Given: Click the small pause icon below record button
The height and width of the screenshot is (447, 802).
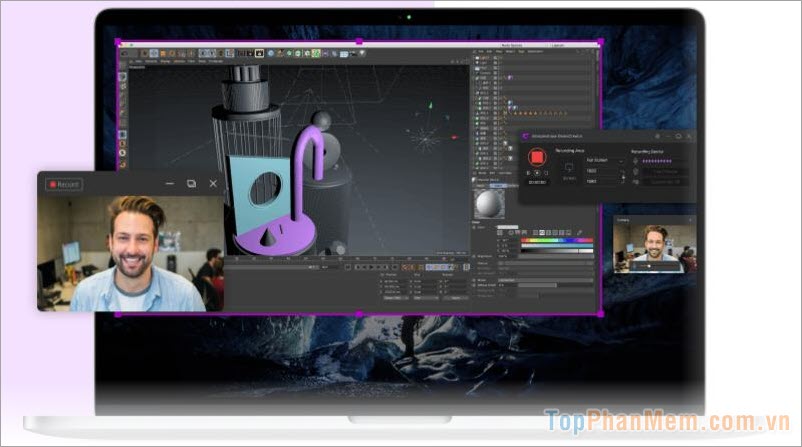Looking at the screenshot, I should pyautogui.click(x=528, y=173).
